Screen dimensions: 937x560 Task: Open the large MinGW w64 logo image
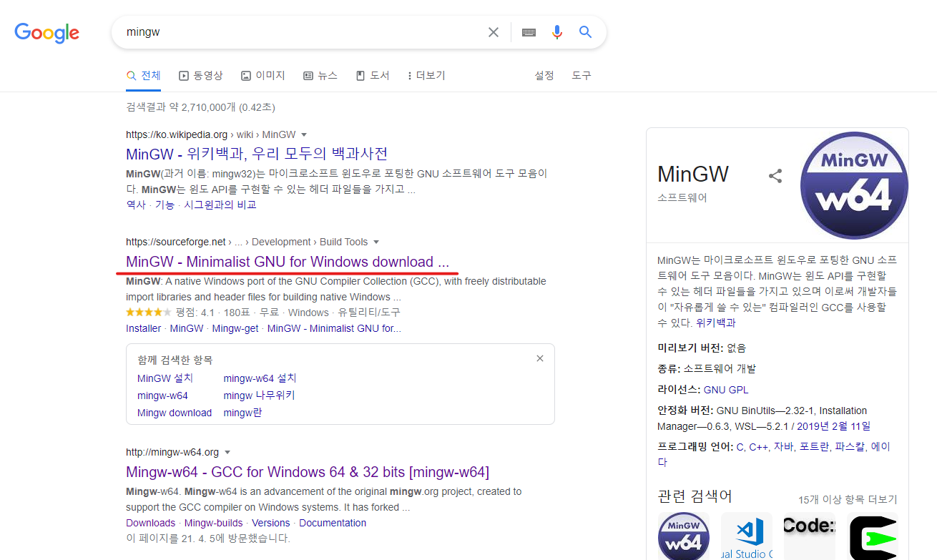[854, 186]
